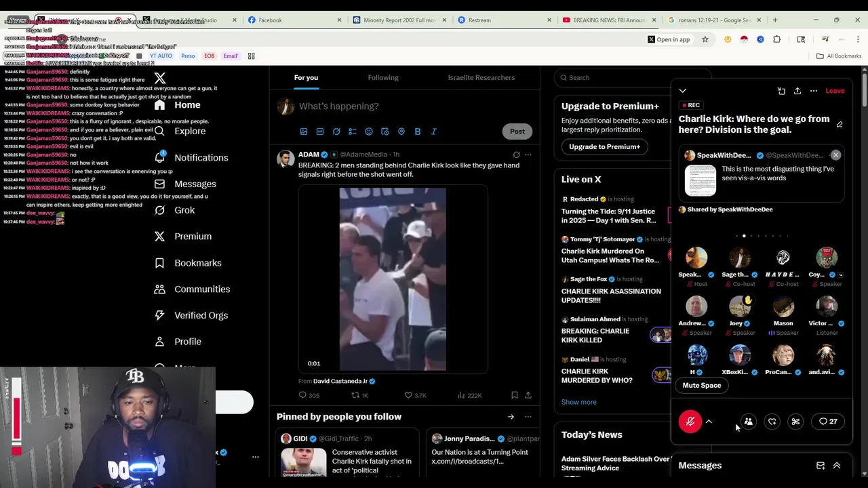Open Pinned by people you follow arrow

pos(511,417)
